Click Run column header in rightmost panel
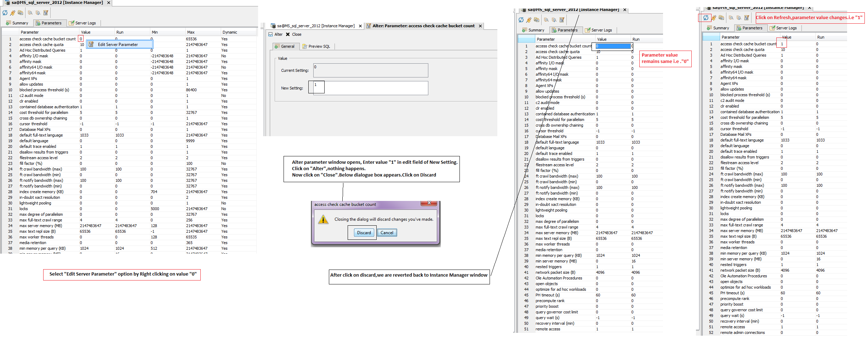 [x=831, y=37]
